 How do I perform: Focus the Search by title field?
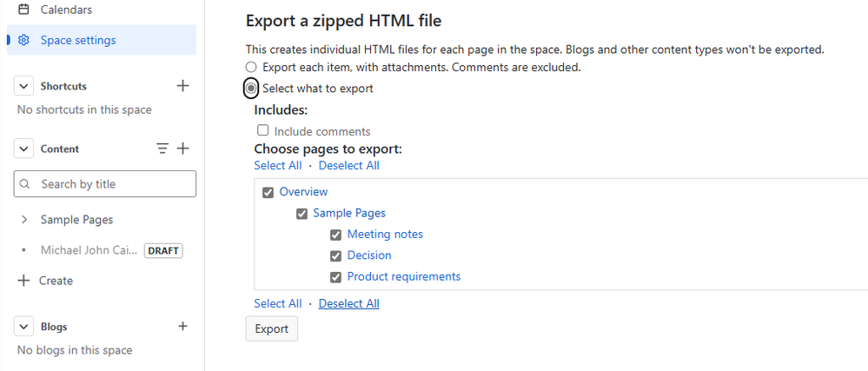tap(105, 184)
